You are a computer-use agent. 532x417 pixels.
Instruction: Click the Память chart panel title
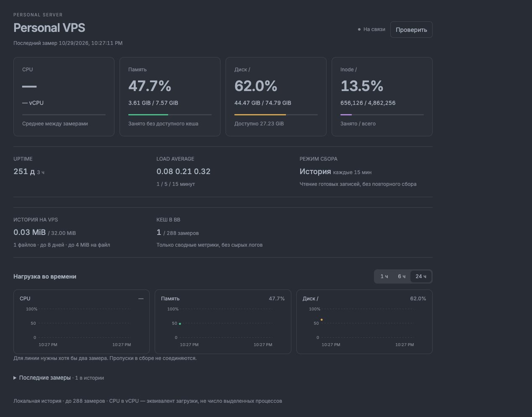[170, 299]
